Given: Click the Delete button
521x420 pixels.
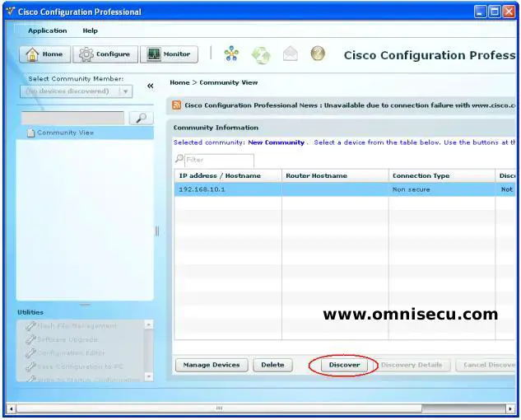Looking at the screenshot, I should point(272,365).
